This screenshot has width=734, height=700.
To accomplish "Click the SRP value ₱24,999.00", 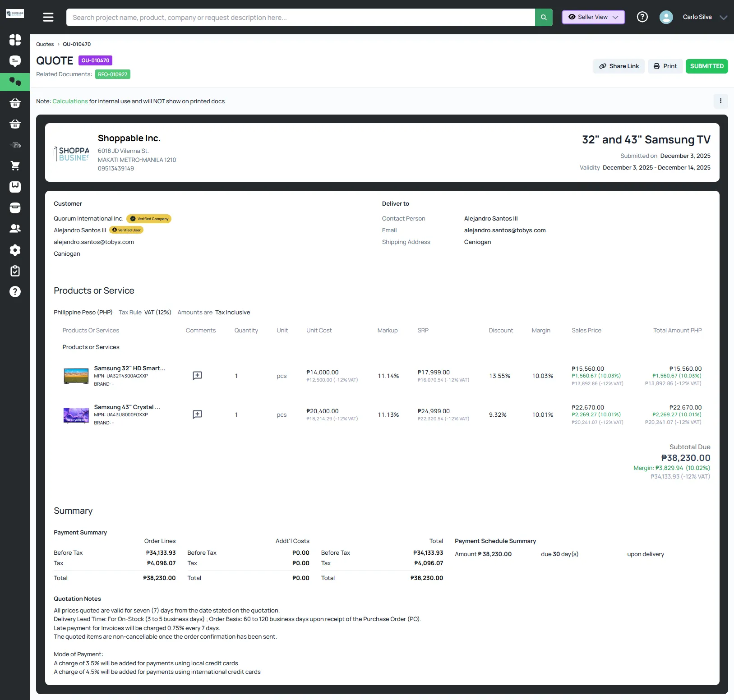I will (x=434, y=411).
